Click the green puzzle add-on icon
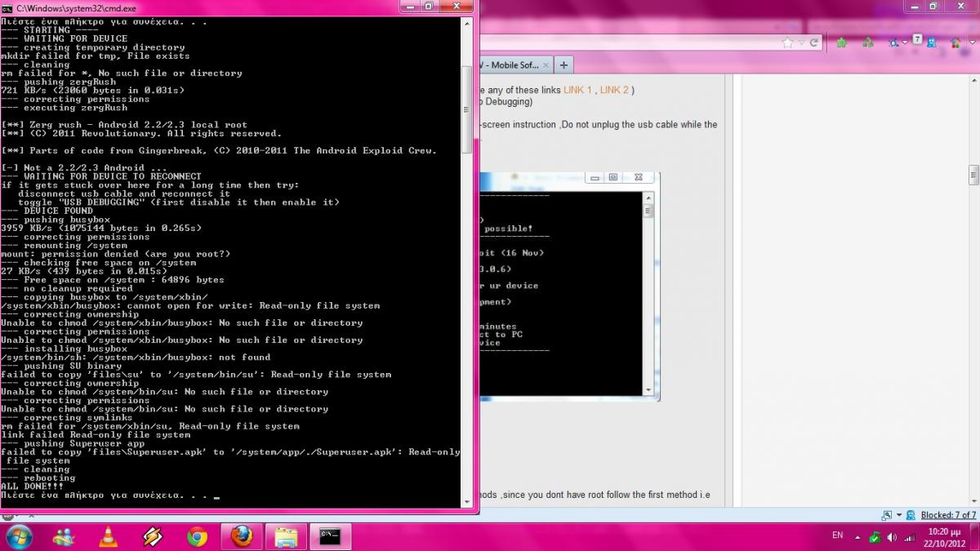This screenshot has height=551, width=980. click(x=841, y=42)
